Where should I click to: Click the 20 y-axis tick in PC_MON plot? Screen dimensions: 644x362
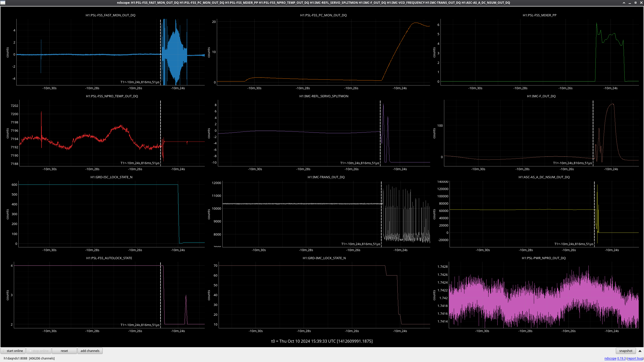coord(214,22)
